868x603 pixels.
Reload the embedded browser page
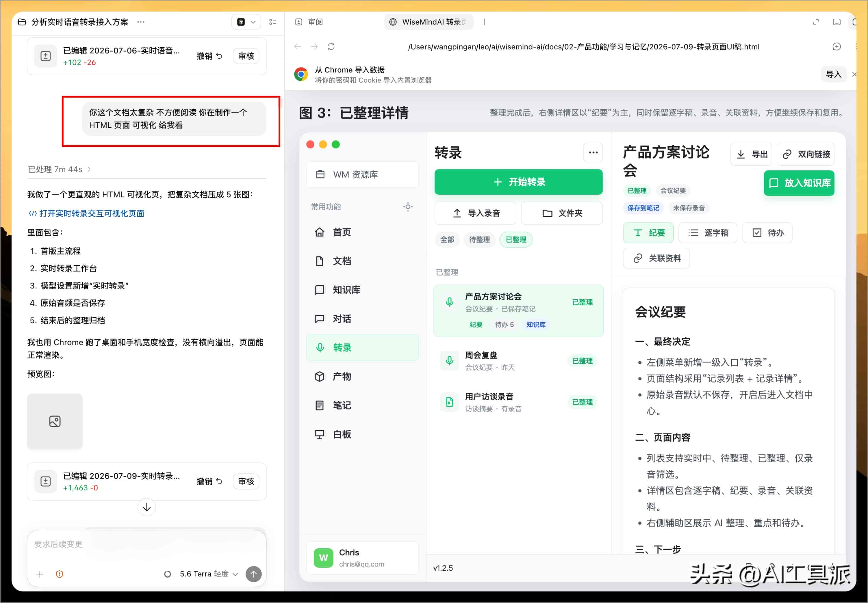pyautogui.click(x=331, y=46)
